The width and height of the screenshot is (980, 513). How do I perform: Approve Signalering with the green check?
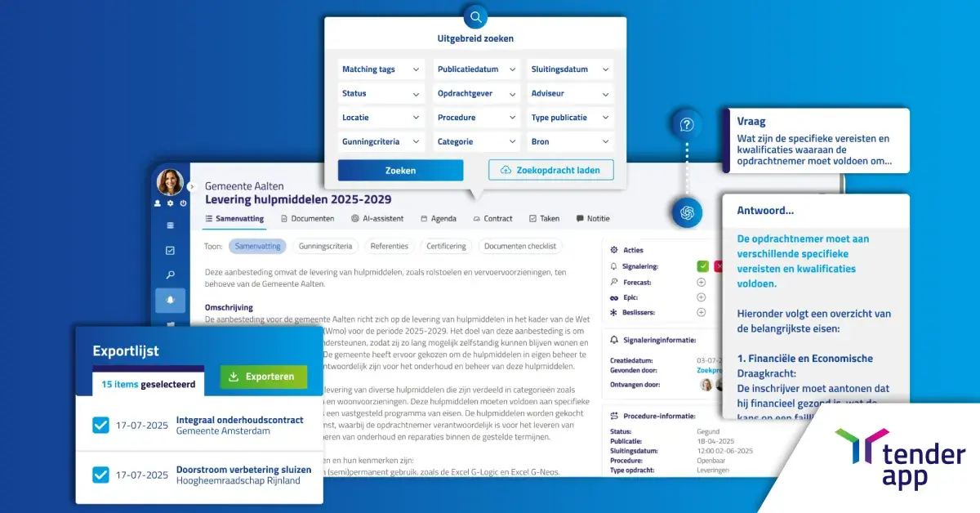(x=702, y=266)
